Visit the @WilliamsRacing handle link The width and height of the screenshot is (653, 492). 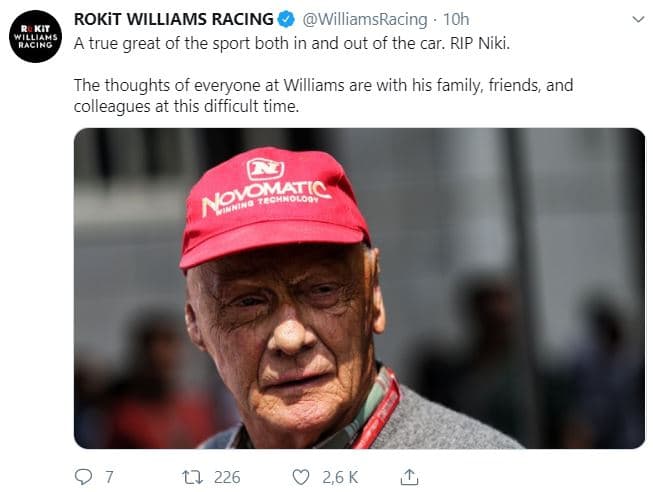coord(364,20)
